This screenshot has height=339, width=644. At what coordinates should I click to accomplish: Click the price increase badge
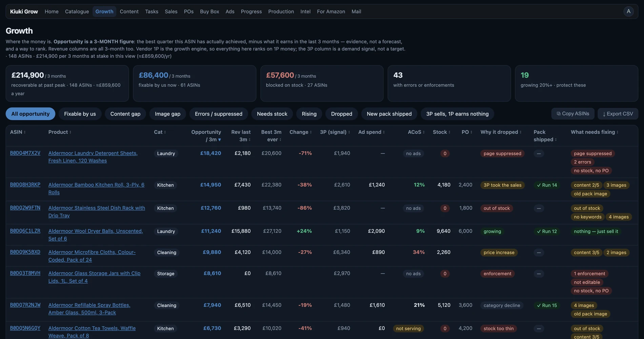[x=499, y=253]
